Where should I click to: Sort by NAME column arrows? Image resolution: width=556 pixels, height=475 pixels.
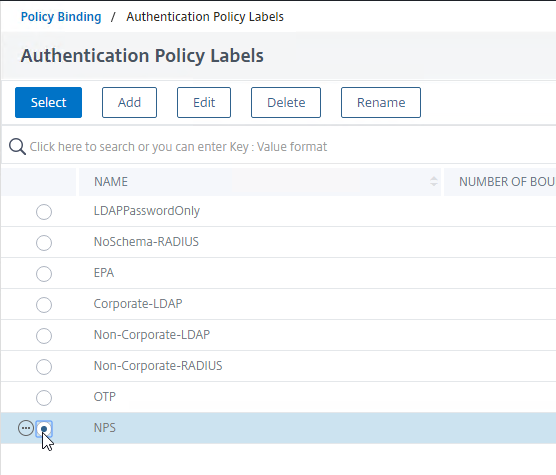[x=433, y=181]
